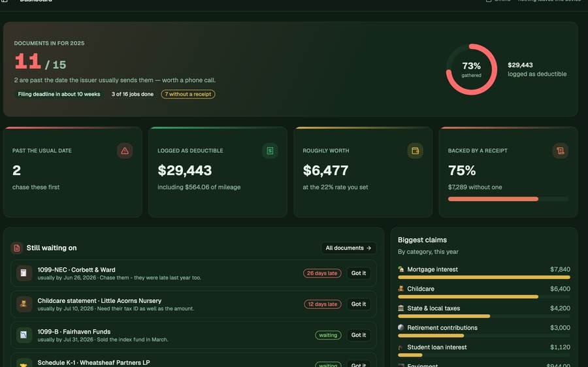Click the receipt scroll icon on Backed by a receipt card

pyautogui.click(x=561, y=151)
